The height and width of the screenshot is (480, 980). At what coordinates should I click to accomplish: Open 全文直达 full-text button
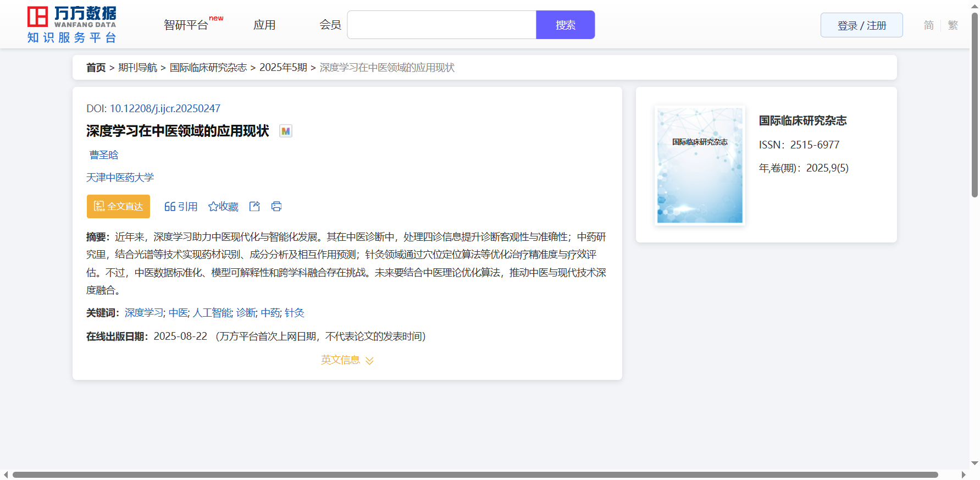click(x=118, y=206)
